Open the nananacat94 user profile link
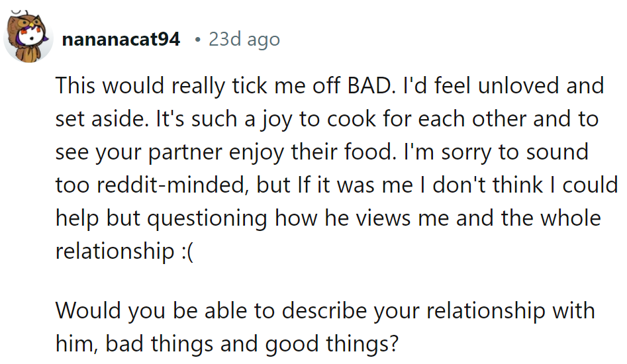This screenshot has width=627, height=364. click(121, 40)
